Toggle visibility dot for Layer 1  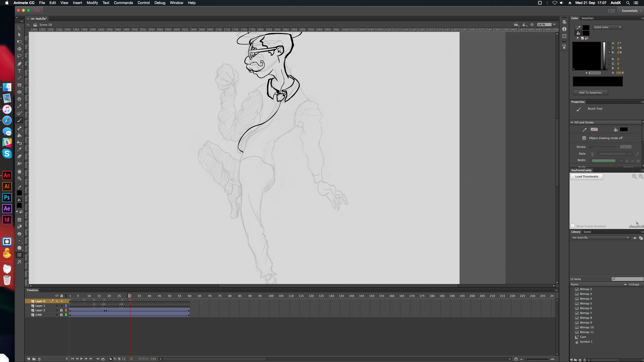click(57, 306)
